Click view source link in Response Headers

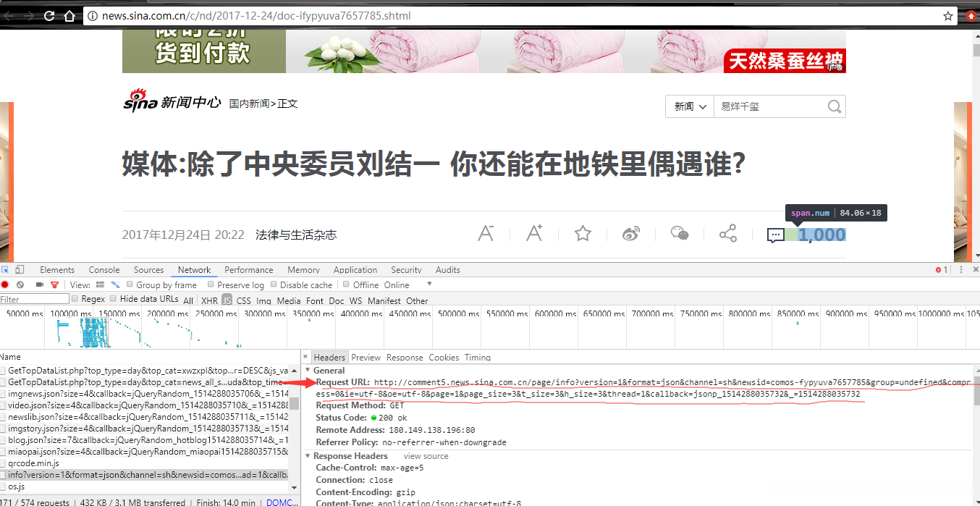[426, 456]
